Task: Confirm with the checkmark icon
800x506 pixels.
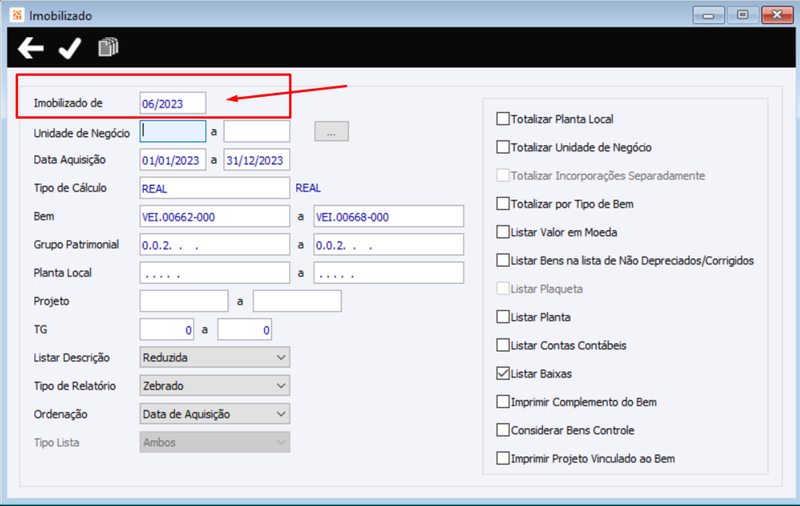Action: point(70,48)
